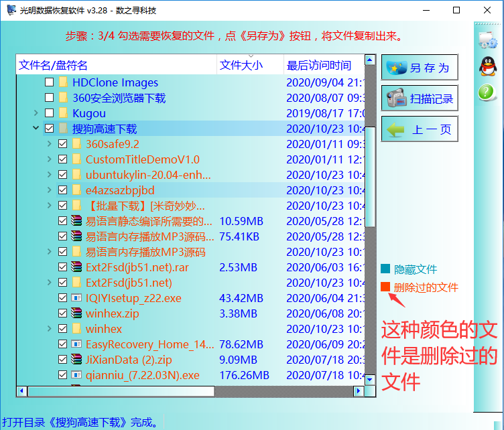Click the Ext2Fsd(jb51.net).rar archive icon
Image resolution: width=504 pixels, height=430 pixels.
pyautogui.click(x=76, y=267)
